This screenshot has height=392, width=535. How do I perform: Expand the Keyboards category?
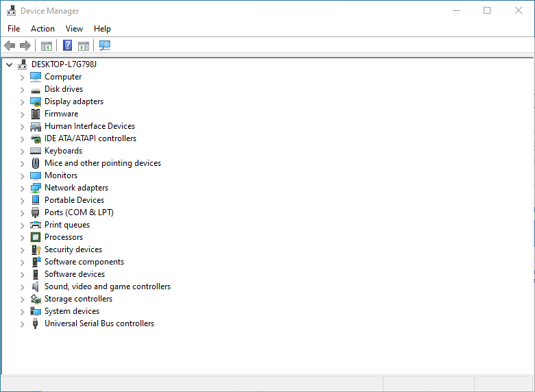tap(22, 151)
